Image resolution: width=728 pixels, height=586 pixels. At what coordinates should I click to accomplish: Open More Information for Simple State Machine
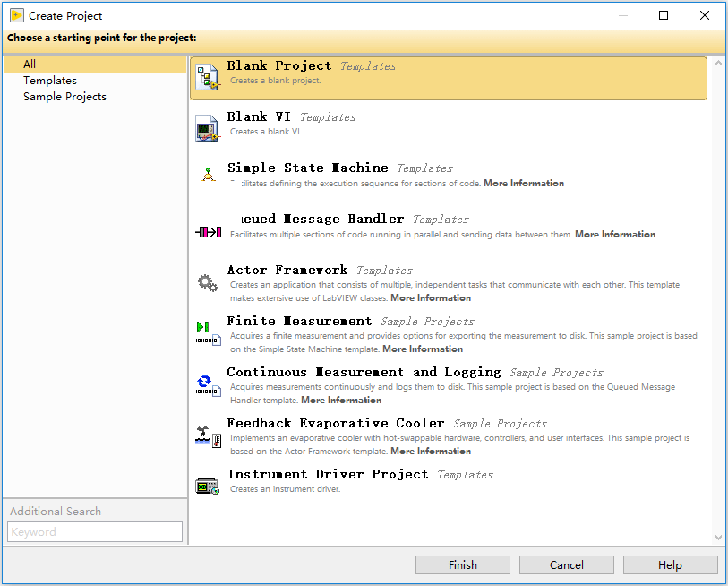[524, 183]
